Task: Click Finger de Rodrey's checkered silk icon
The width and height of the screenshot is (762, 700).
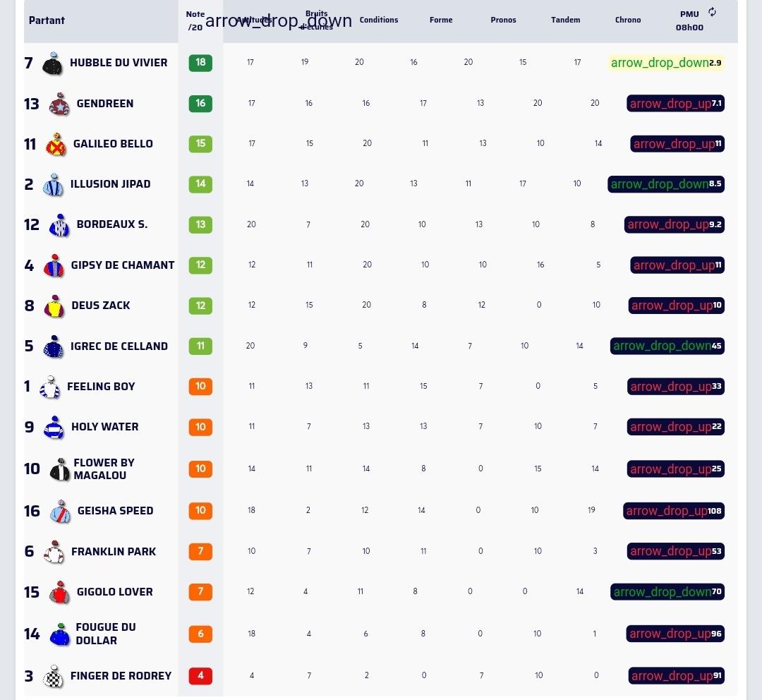Action: [53, 677]
